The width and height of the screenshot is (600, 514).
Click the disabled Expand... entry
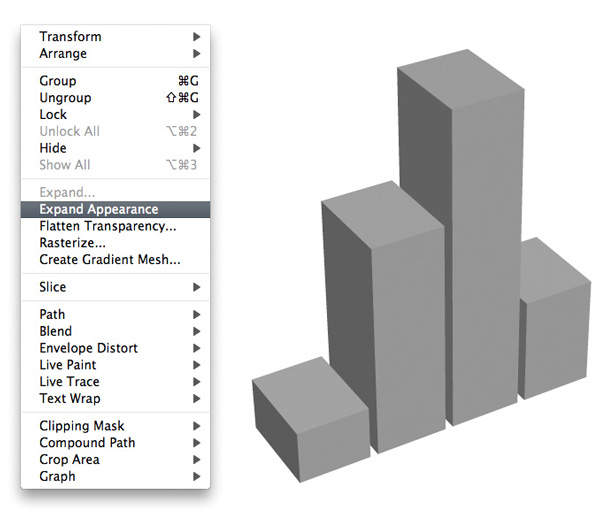(116, 192)
